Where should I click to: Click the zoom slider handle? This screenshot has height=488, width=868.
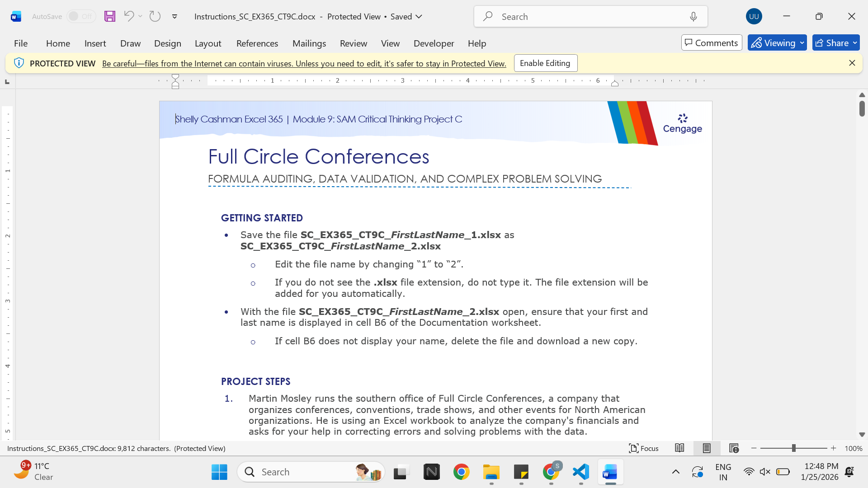794,448
